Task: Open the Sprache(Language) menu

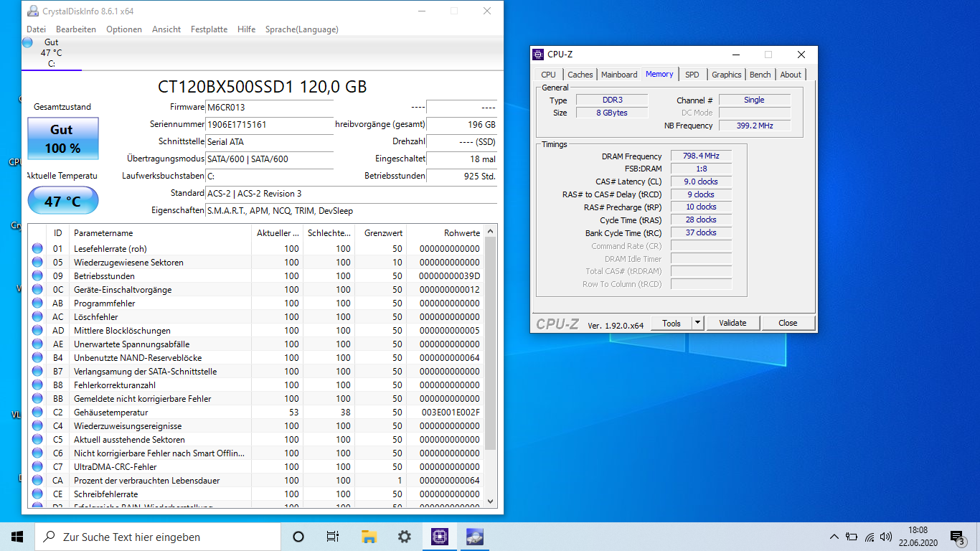Action: point(301,29)
